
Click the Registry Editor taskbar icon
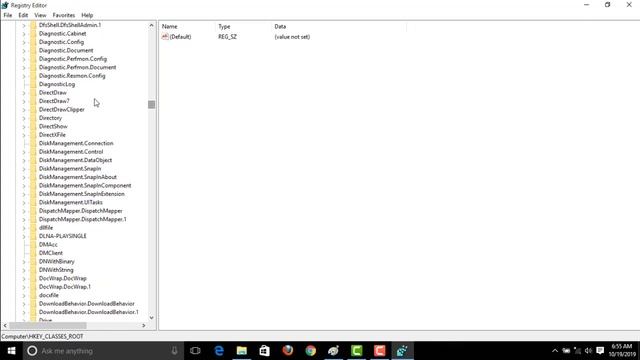[402, 351]
